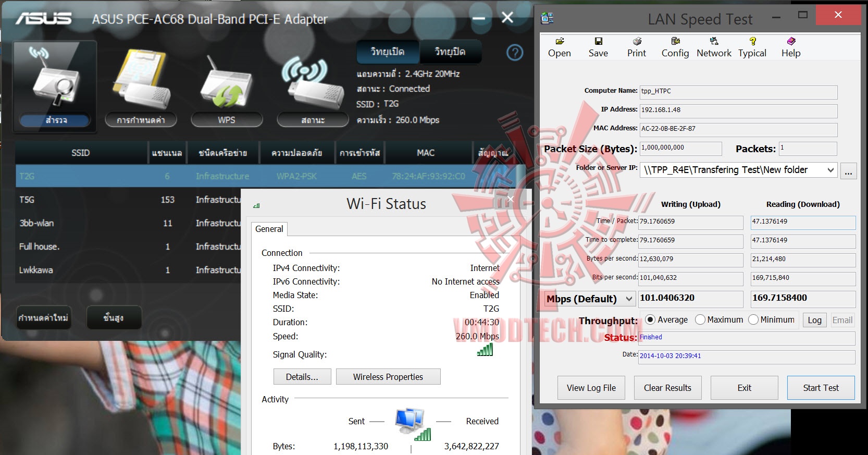Sort by network type (ชนิดเครือข่าย) column header
Screen dimensions: 868x455
[223, 153]
